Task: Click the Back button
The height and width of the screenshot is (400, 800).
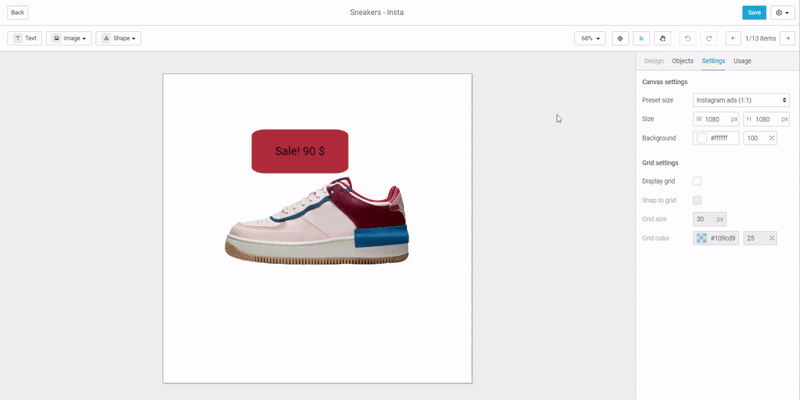Action: 18,12
